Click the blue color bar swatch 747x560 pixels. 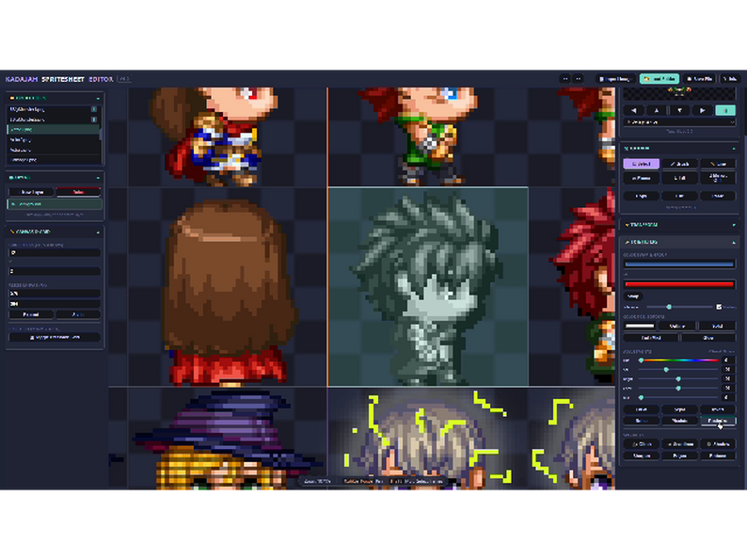coord(679,264)
